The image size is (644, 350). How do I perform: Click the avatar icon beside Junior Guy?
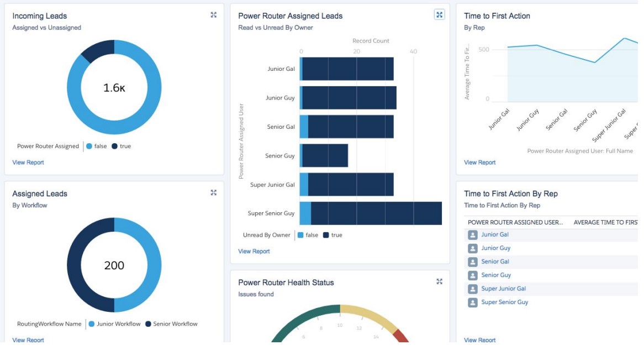point(473,248)
